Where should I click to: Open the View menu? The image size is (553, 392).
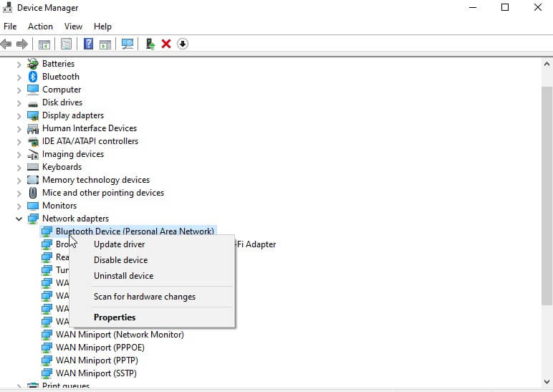point(73,27)
